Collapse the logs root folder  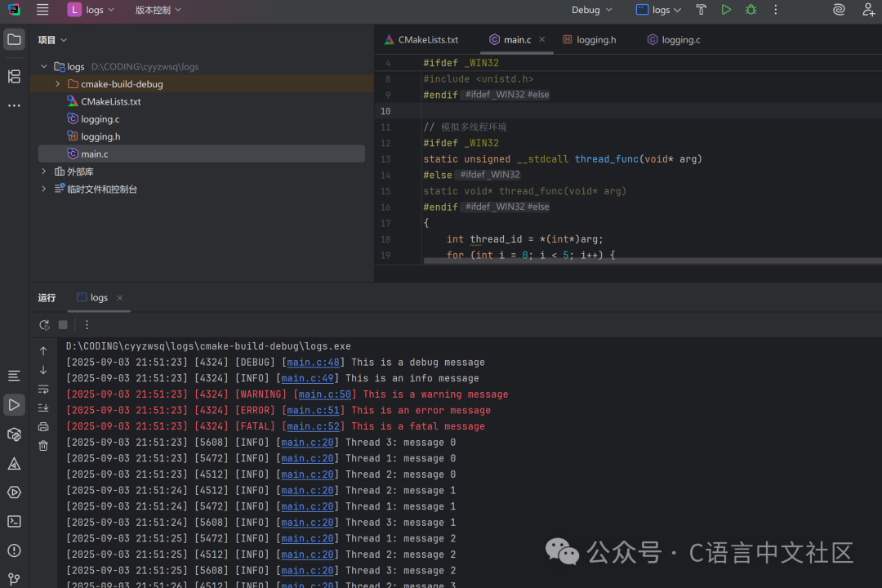44,66
